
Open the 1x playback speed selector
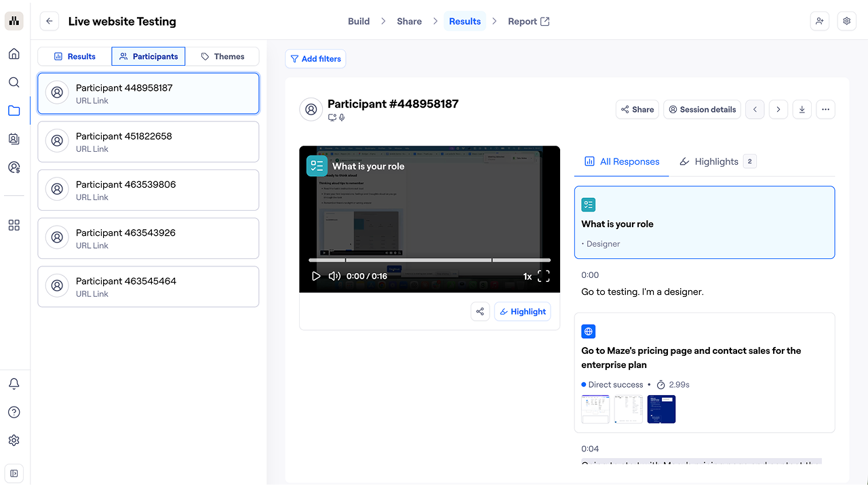click(527, 277)
